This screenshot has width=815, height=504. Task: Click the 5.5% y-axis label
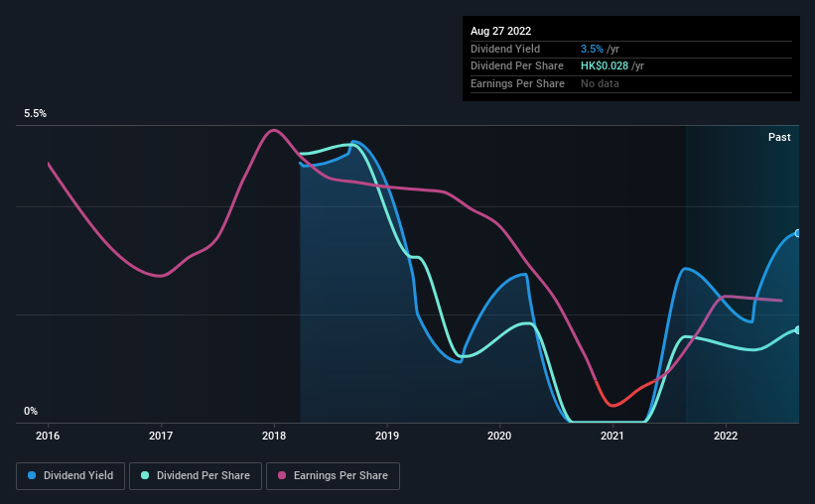tap(36, 113)
